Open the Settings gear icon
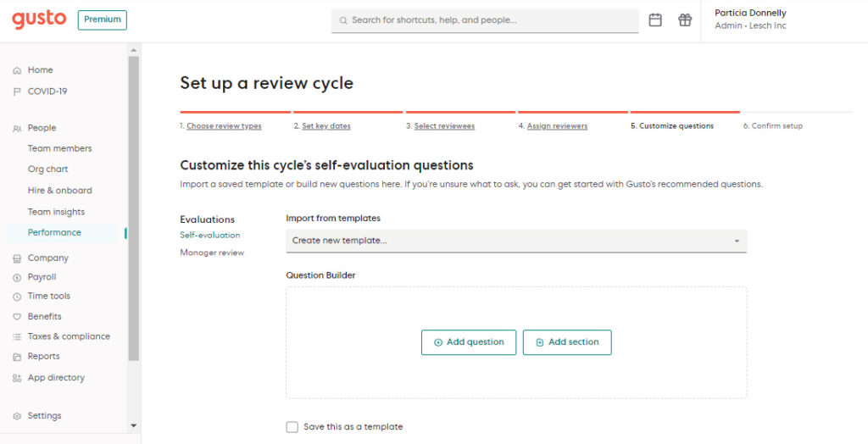The height and width of the screenshot is (444, 868). point(17,416)
